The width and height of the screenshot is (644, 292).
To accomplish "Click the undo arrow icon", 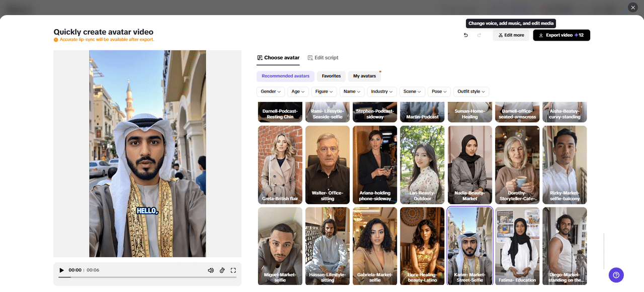I will [465, 35].
